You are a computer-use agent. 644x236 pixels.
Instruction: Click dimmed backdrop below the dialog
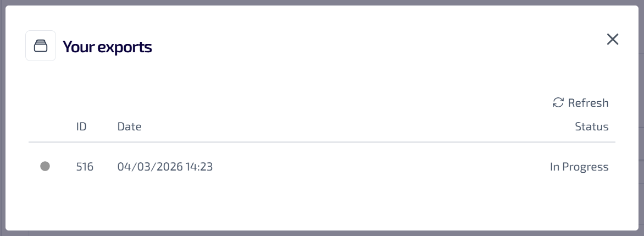[x=322, y=233]
